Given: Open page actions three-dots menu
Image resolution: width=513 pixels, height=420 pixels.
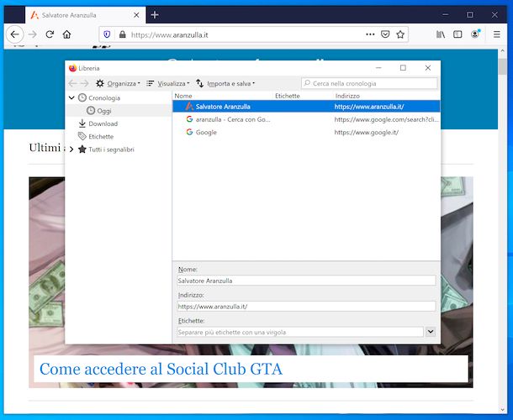Looking at the screenshot, I should point(370,34).
